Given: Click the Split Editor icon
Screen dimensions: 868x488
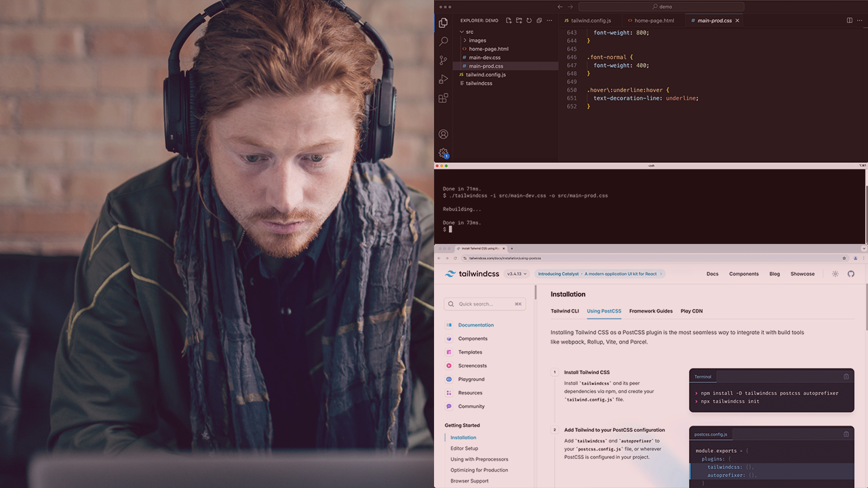Looking at the screenshot, I should click(849, 21).
